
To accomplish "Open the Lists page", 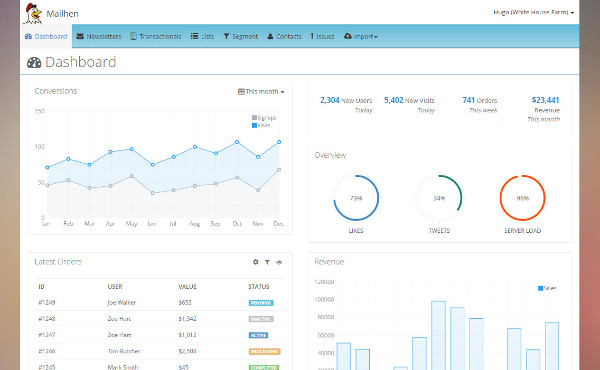I will 202,36.
